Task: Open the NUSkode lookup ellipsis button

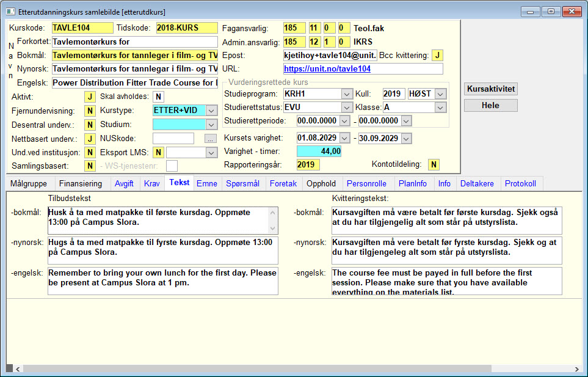Action: point(211,139)
